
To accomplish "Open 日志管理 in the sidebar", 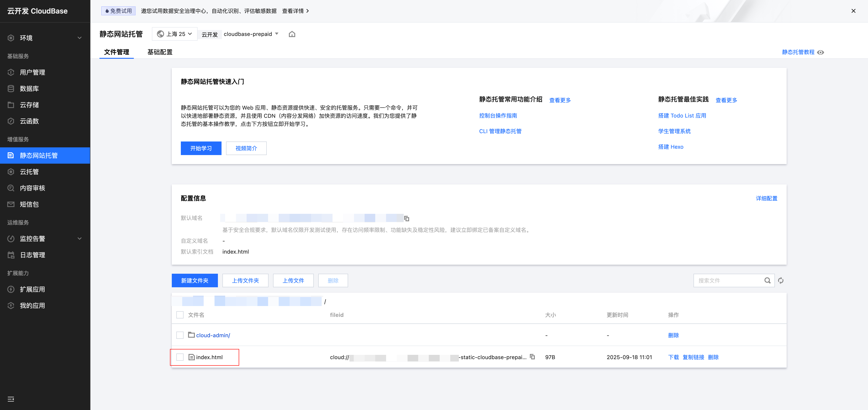I will coord(32,255).
